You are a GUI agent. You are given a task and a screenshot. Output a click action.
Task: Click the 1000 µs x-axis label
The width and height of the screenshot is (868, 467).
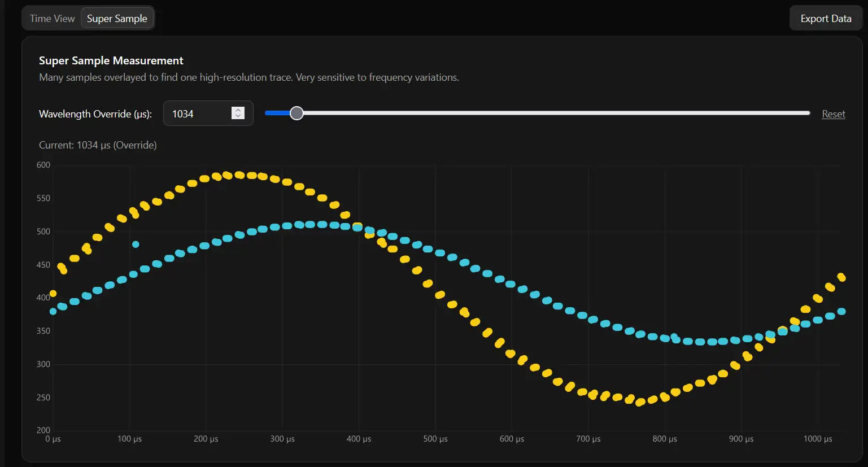click(817, 439)
